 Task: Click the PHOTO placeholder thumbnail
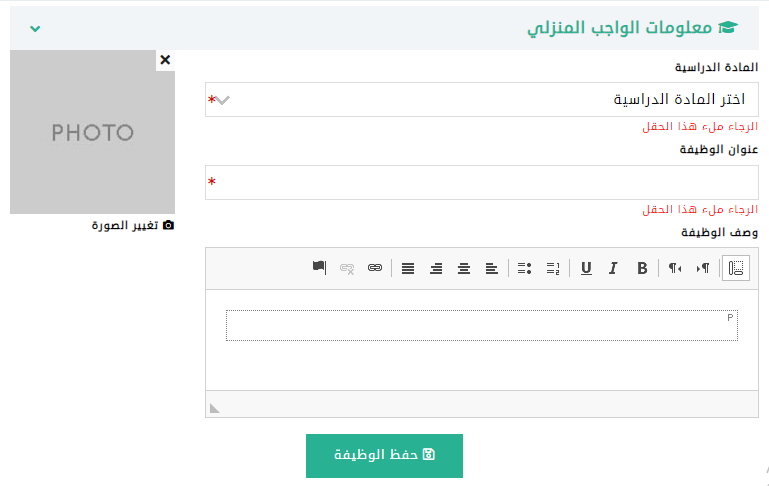tap(92, 132)
